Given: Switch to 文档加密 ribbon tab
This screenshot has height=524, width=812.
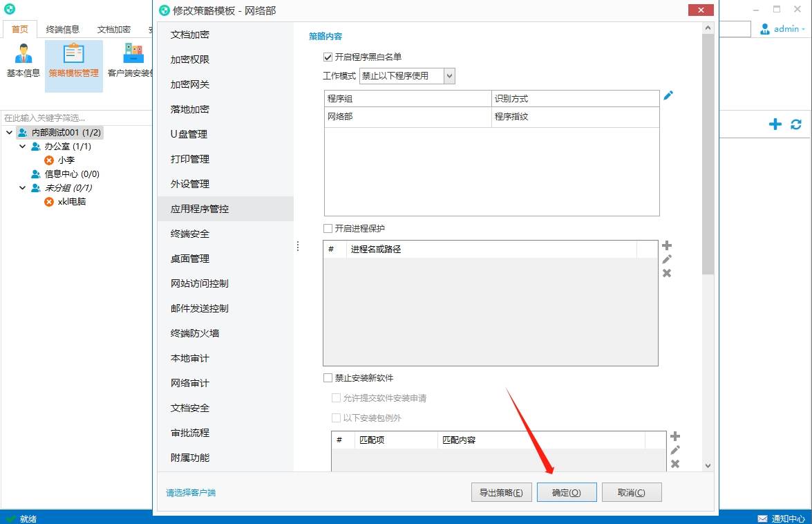Looking at the screenshot, I should coord(114,30).
